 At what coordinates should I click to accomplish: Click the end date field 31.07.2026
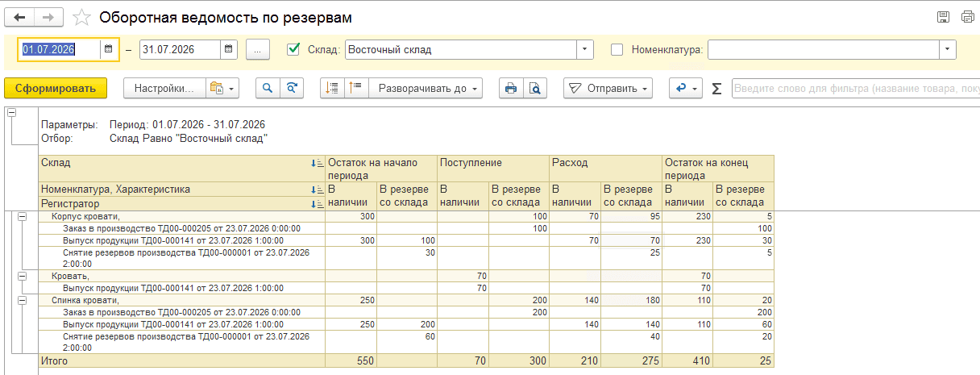[x=180, y=49]
